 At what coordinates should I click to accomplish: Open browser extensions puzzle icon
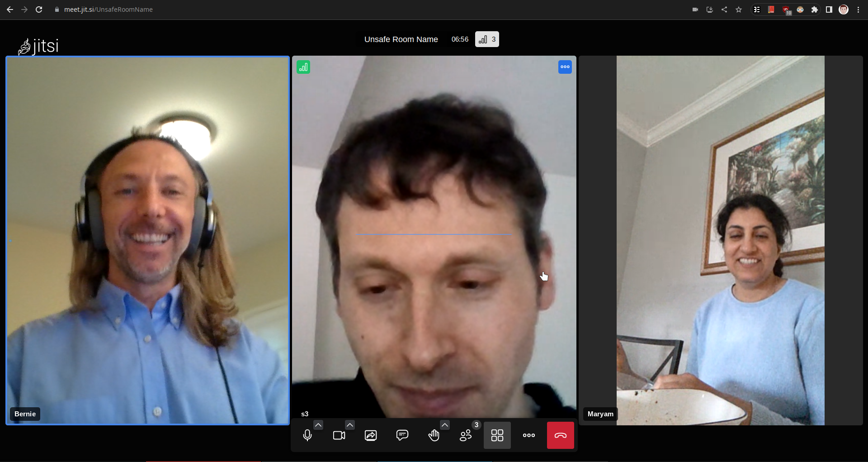tap(815, 10)
